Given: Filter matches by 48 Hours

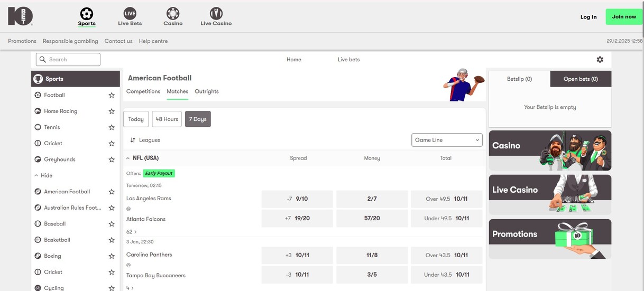Looking at the screenshot, I should (167, 119).
